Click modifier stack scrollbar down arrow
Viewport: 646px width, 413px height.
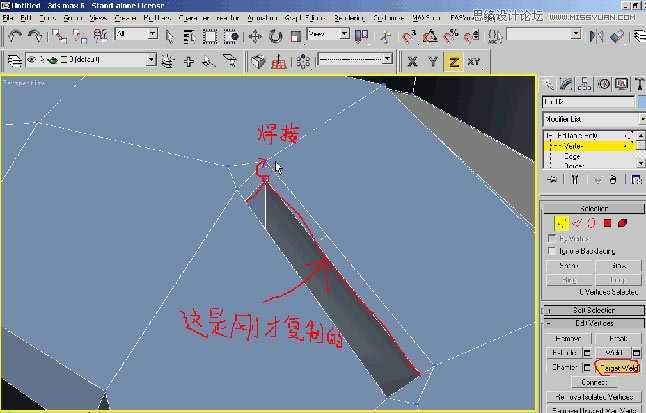(641, 164)
